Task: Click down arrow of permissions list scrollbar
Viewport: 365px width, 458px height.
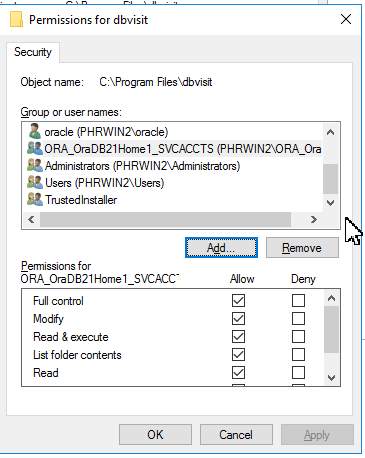Action: [331, 377]
